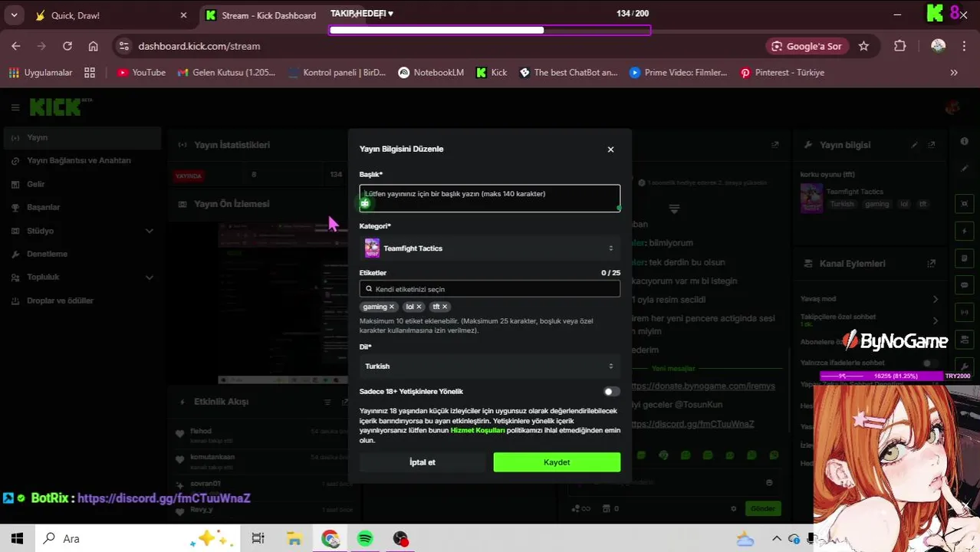Click the TAKİP HEDEFİ dropdown arrow
The width and height of the screenshot is (980, 552).
click(x=390, y=14)
